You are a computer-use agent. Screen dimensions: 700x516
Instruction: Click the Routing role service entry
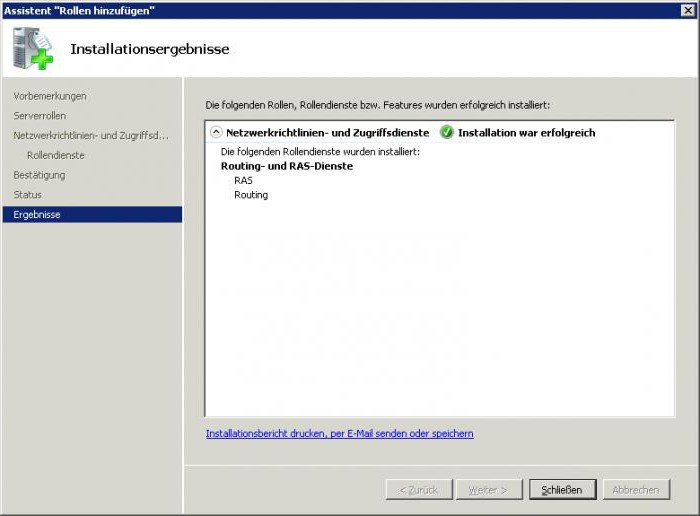coord(251,195)
